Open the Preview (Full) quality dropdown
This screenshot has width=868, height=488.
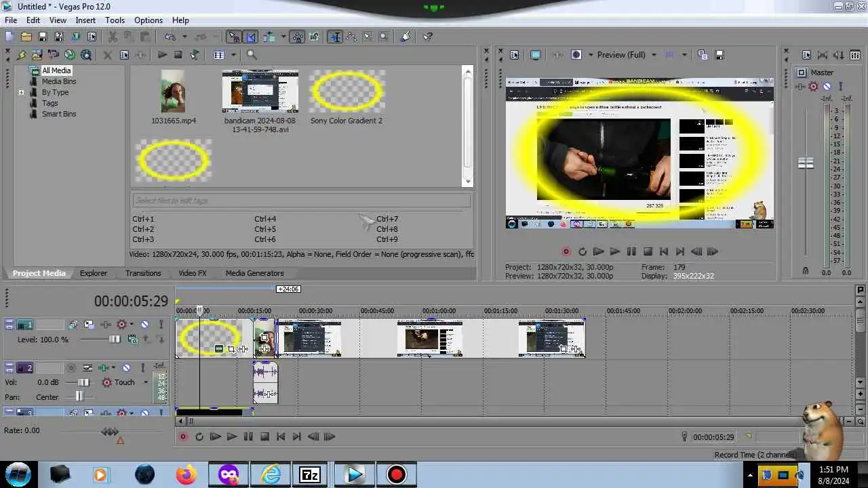654,55
